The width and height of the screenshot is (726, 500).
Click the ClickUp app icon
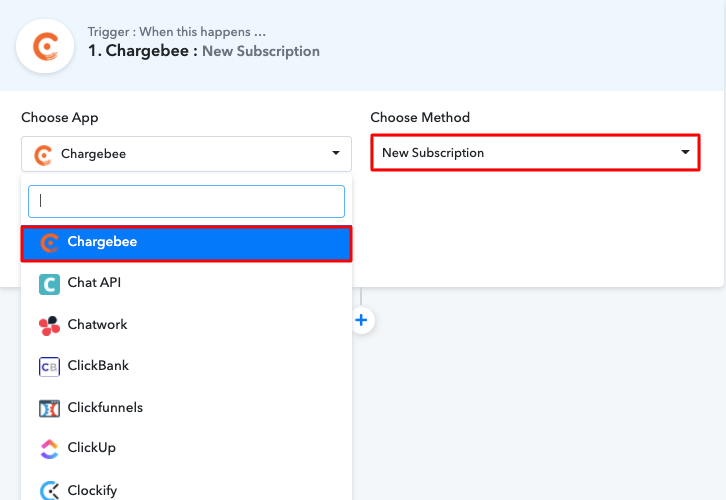tap(49, 449)
